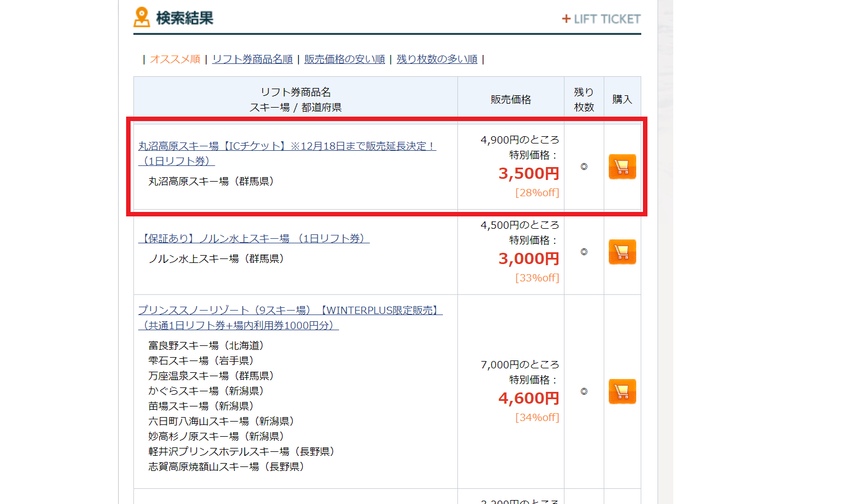Click the ◎ stock mark for 丸沼高原 row

(584, 167)
